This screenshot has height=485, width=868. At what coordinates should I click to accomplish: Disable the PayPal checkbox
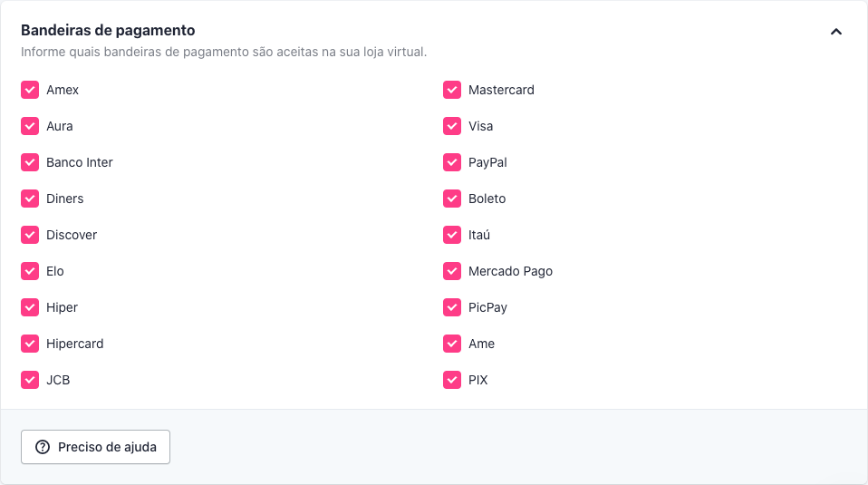click(452, 162)
